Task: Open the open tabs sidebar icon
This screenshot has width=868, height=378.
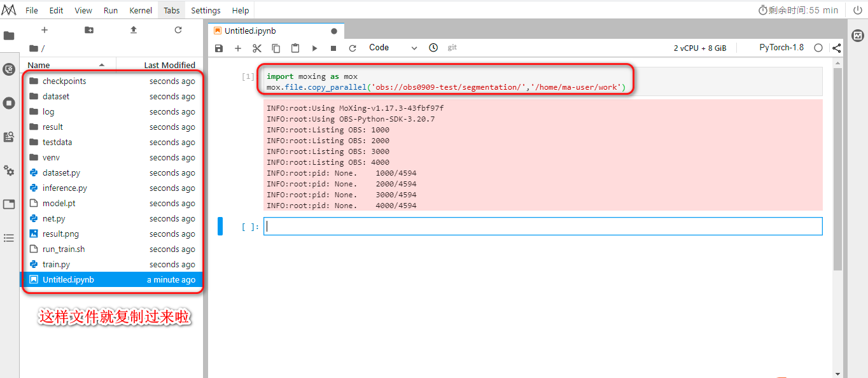Action: 9,204
